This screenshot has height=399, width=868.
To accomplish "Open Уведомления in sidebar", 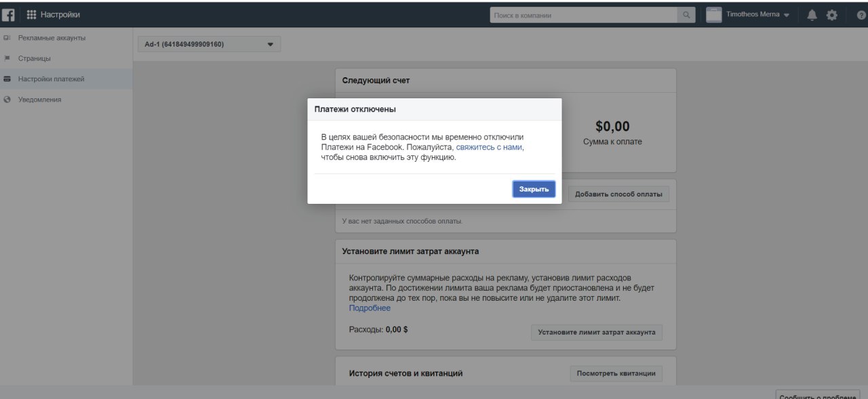I will (x=39, y=100).
